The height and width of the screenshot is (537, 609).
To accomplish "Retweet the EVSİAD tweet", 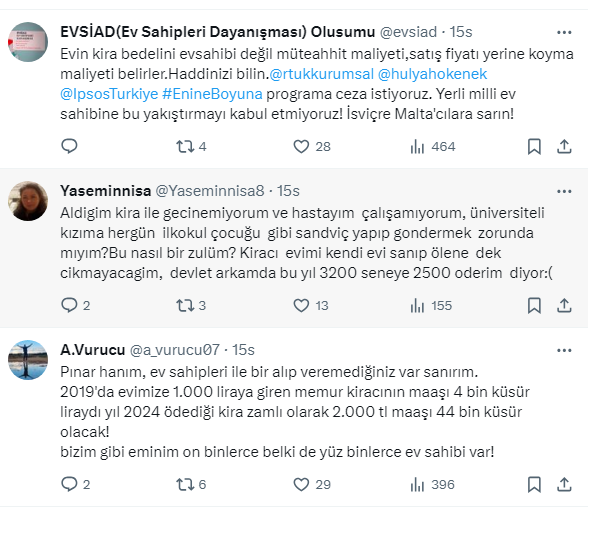I will tap(185, 146).
